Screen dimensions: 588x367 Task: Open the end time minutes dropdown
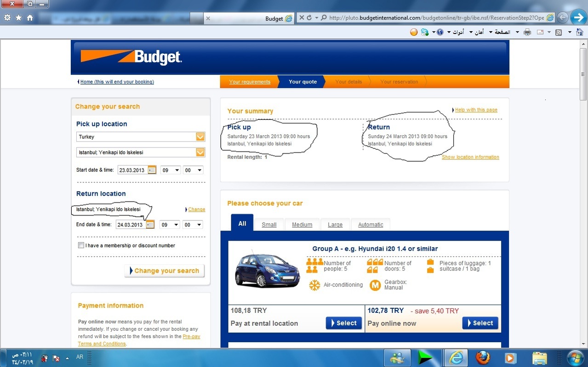click(193, 225)
